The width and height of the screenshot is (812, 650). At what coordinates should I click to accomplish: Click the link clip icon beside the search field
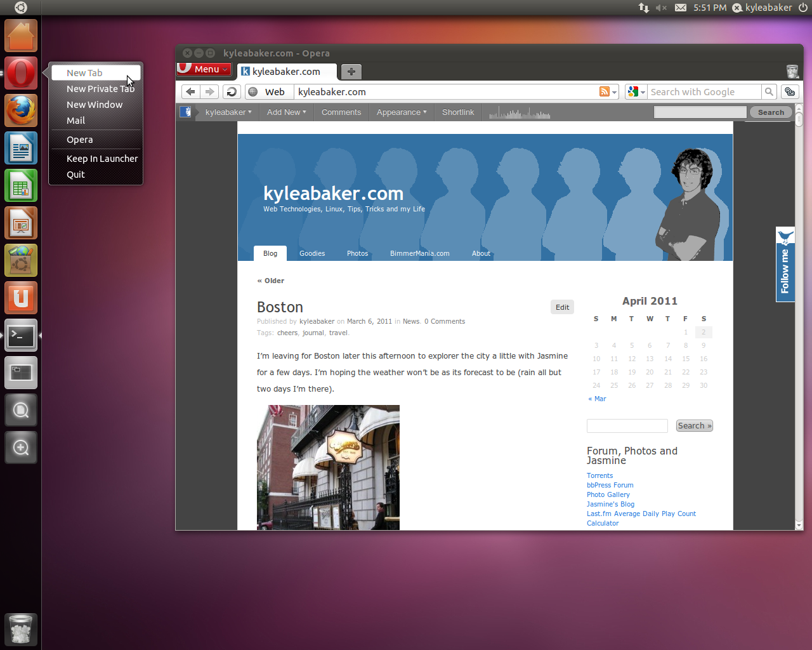(789, 91)
